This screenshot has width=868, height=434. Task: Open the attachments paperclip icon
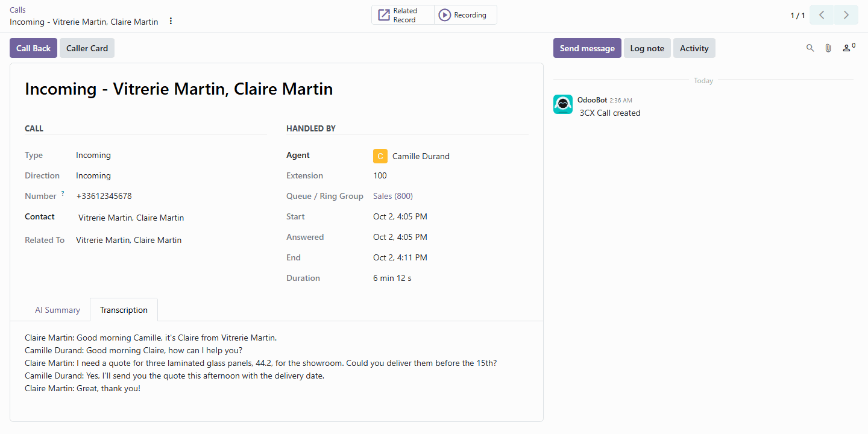coord(828,48)
